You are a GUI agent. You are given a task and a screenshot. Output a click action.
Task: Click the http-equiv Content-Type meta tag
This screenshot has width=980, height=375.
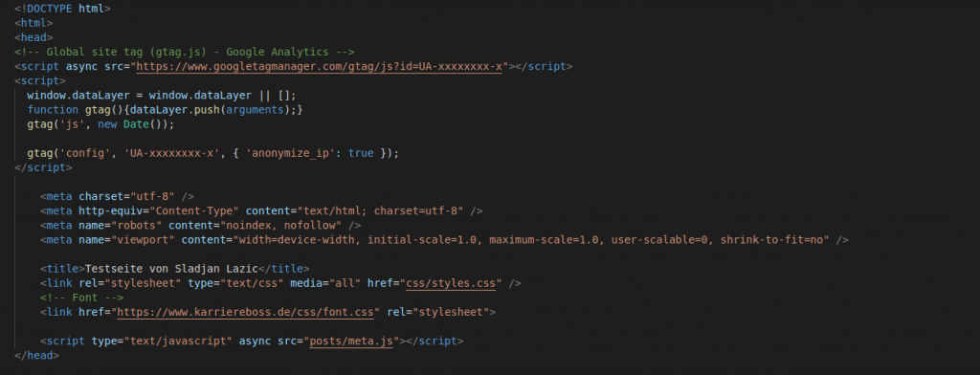pos(261,210)
